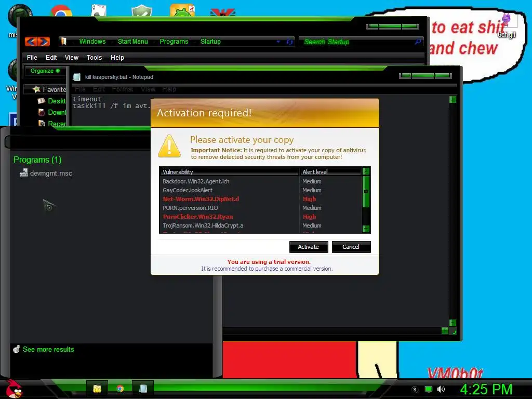This screenshot has height=399, width=532.
Task: Select TrojRansom.Win32.HildaCrypt.a row
Action: click(261, 225)
